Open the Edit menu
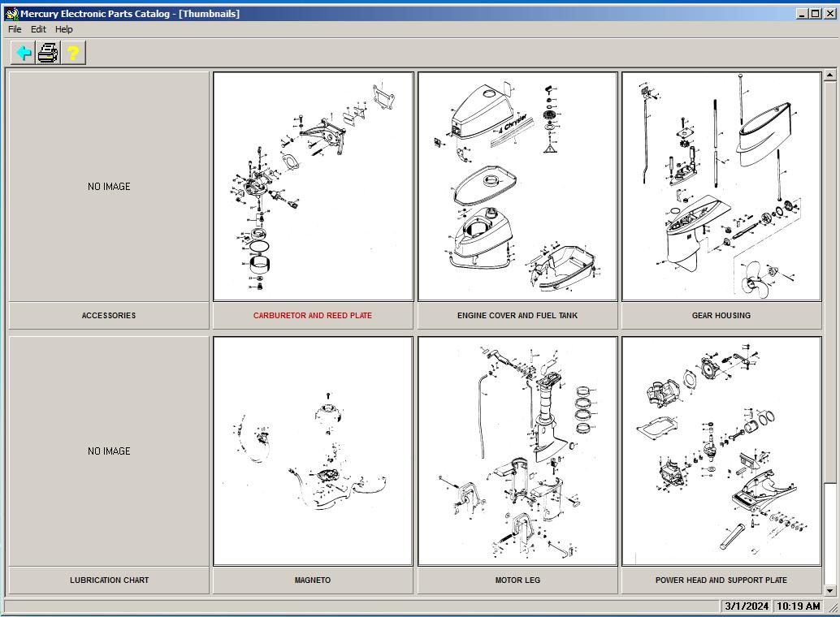 tap(38, 29)
